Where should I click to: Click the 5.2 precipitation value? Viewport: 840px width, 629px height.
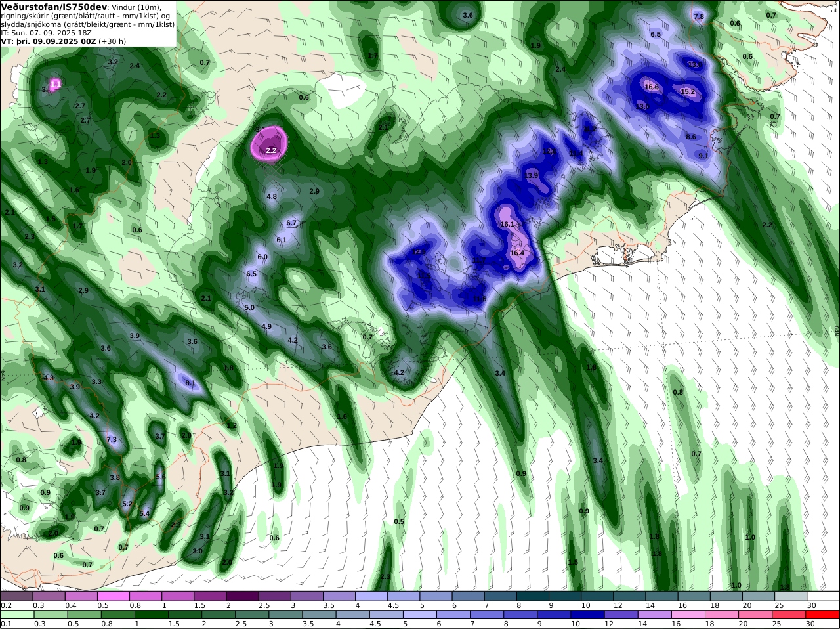[x=127, y=504]
